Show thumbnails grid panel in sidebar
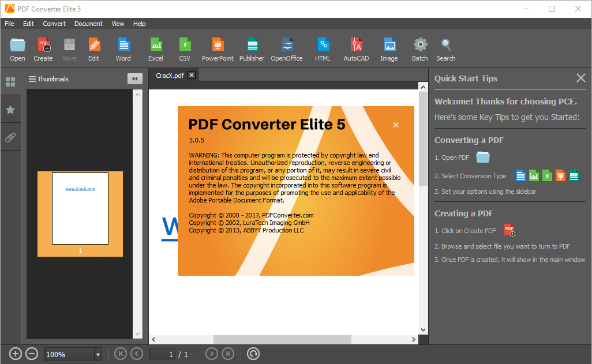The height and width of the screenshot is (364, 592). (x=10, y=82)
